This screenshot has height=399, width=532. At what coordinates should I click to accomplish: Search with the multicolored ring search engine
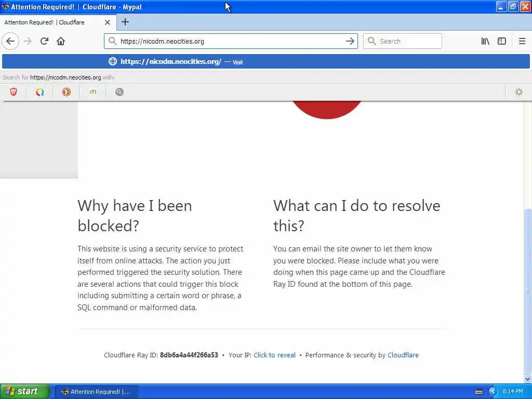(x=39, y=92)
